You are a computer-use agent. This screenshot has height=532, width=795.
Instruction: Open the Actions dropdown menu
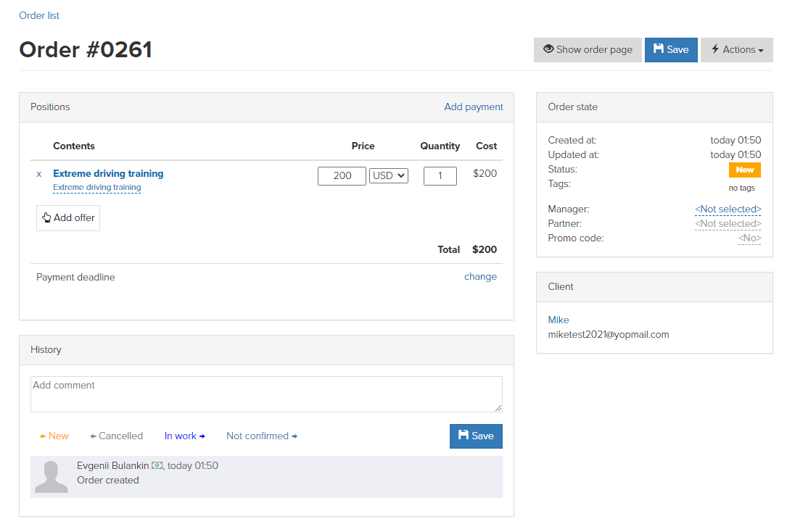click(736, 50)
